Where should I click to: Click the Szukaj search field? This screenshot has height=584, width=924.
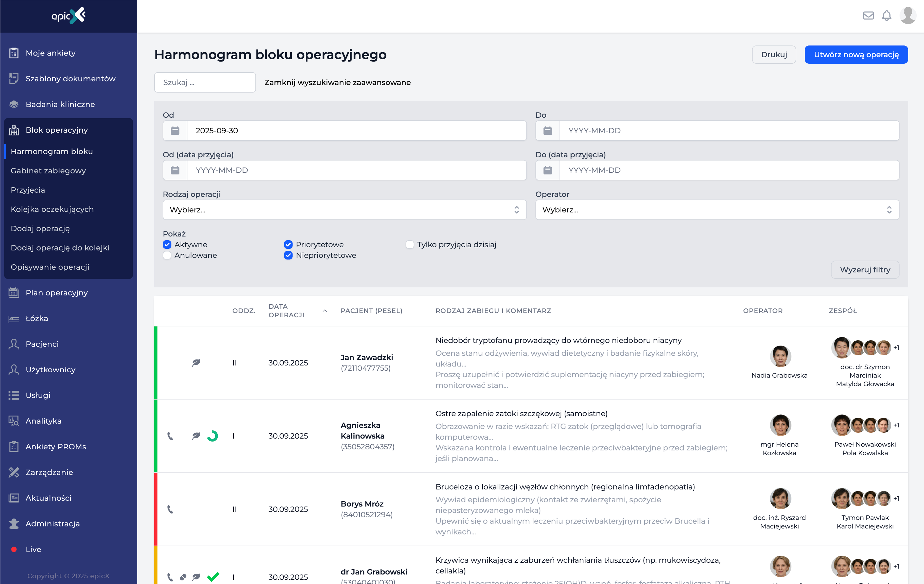coord(205,82)
